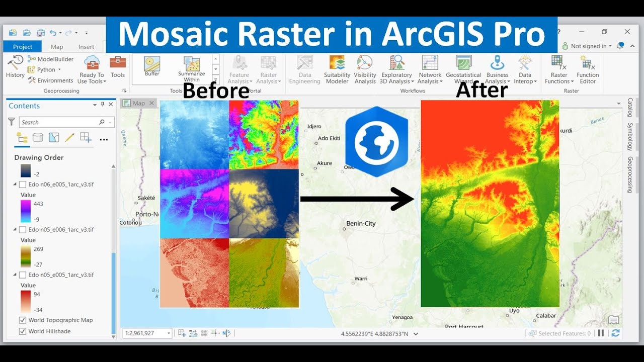Click the n06_e005 magenta-blue color ramp
Screen dimensions: 644x362
pyautogui.click(x=25, y=211)
